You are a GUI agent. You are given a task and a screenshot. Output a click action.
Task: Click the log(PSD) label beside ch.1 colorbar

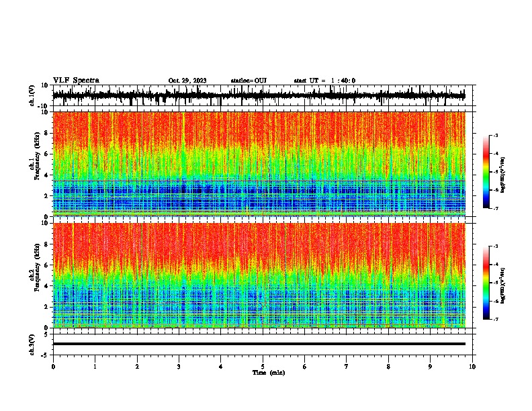(x=503, y=175)
